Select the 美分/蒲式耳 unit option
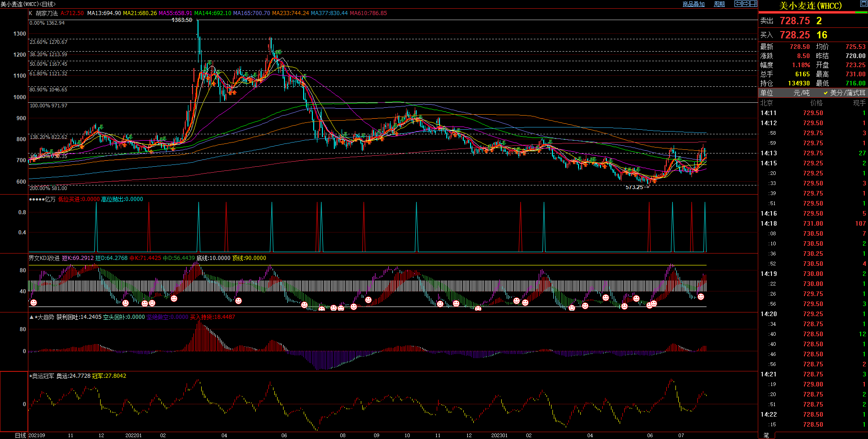Image resolution: width=868 pixels, height=439 pixels. (847, 93)
